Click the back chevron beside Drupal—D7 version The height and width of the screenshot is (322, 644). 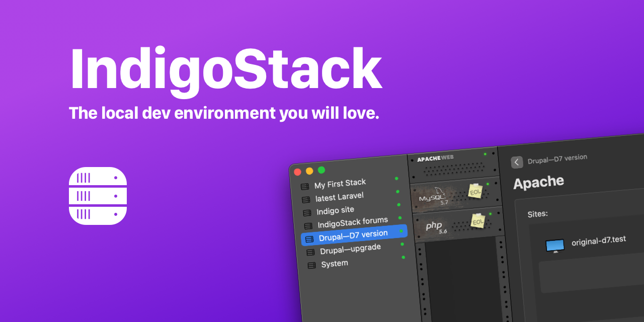[x=517, y=162]
